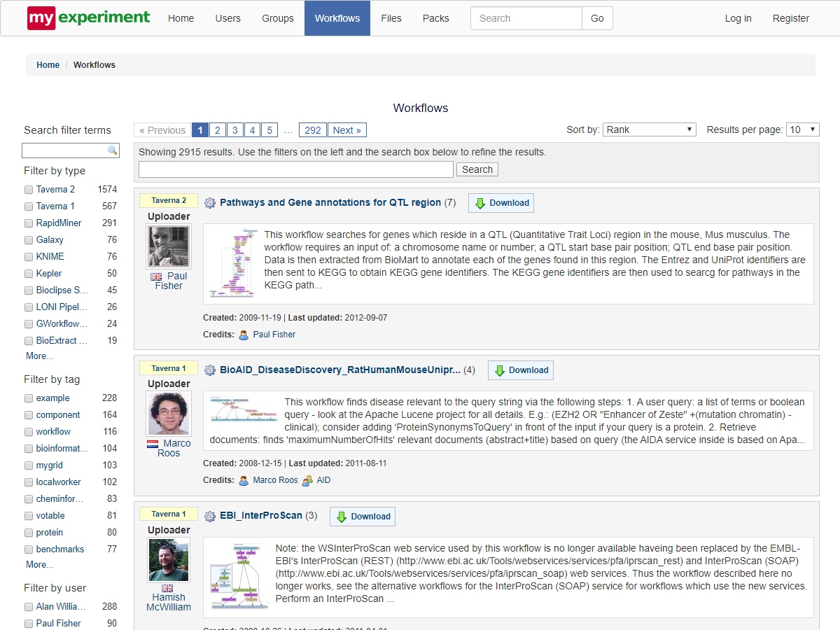Click gear icon beside Pathways and Gene annotations

(210, 203)
